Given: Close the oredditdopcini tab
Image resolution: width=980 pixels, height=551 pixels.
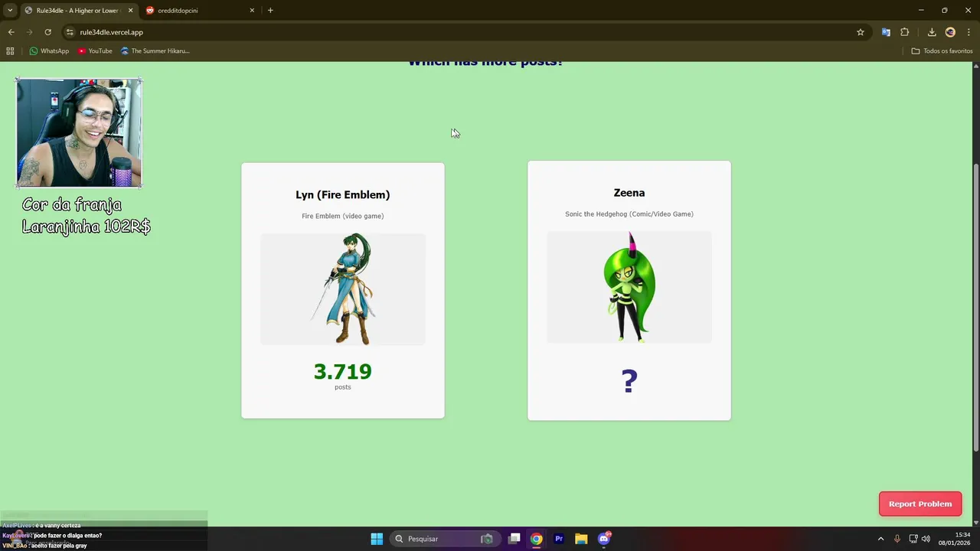Looking at the screenshot, I should [252, 11].
